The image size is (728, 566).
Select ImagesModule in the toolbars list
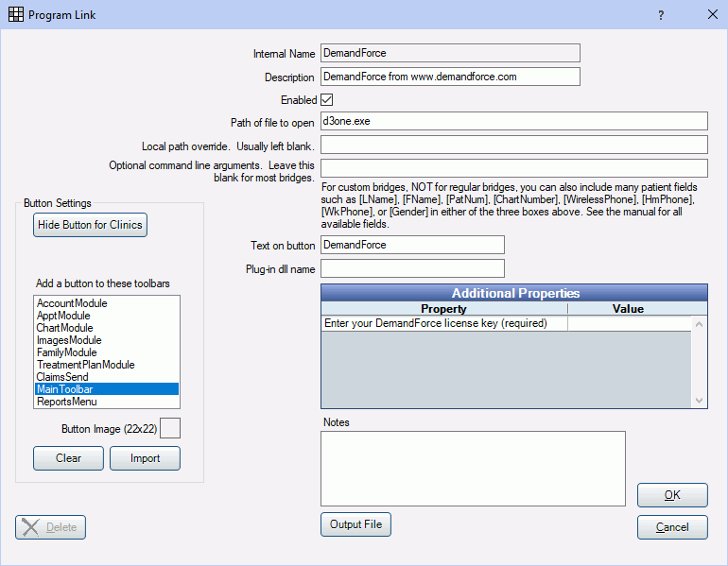pyautogui.click(x=106, y=340)
